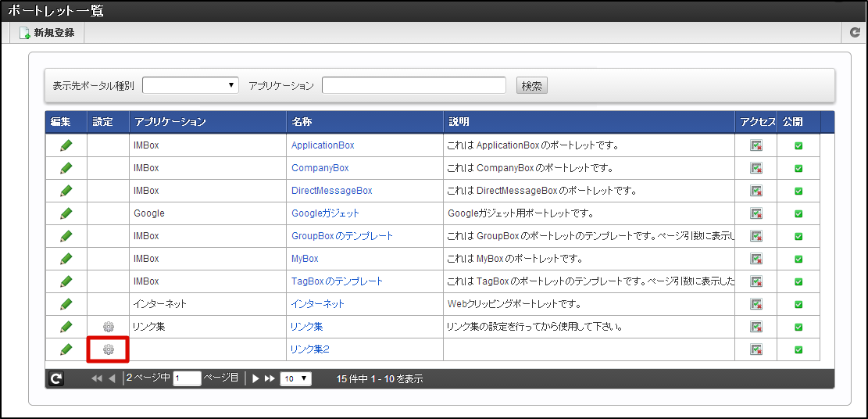Jump to the first page in pager
Screen dimensions: 868x419
97,378
